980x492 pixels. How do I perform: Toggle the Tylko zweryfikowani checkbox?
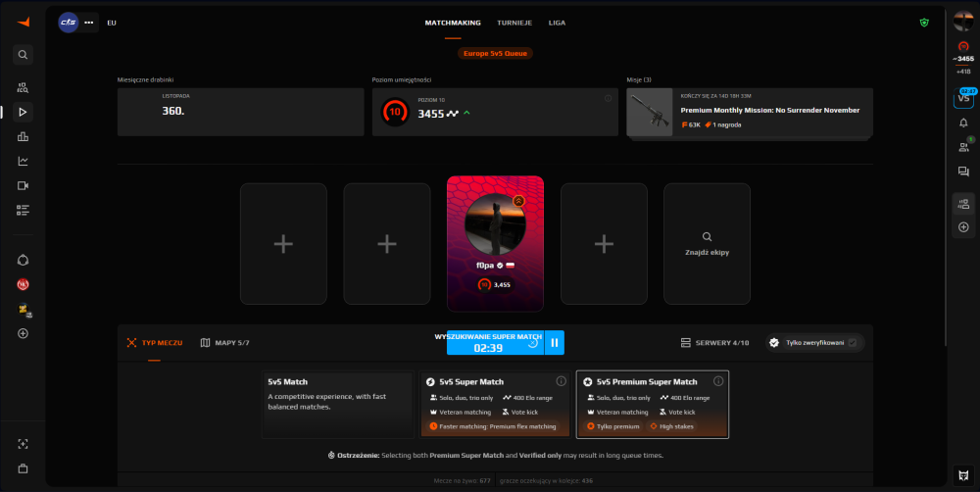(853, 343)
